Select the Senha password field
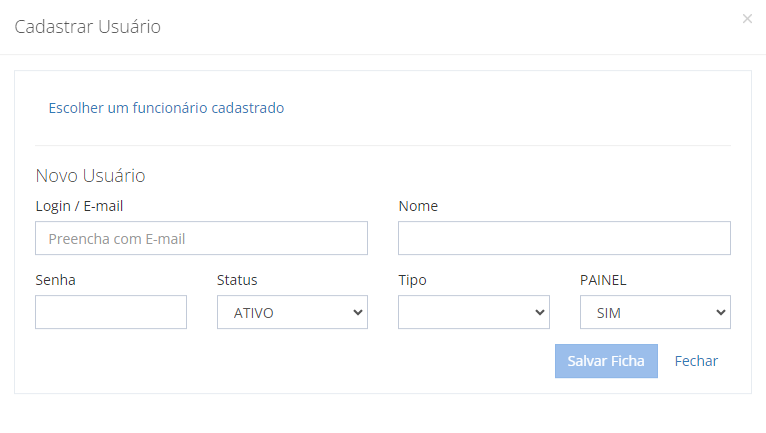 point(111,312)
